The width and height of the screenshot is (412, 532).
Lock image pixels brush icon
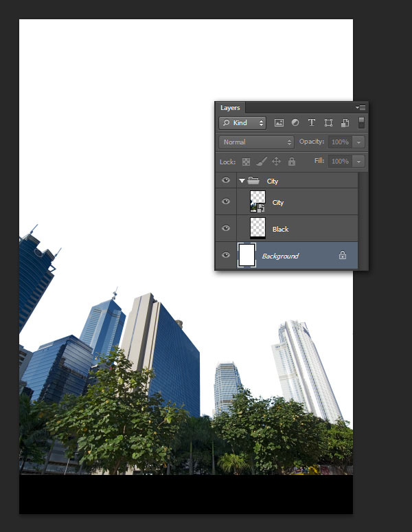[261, 161]
